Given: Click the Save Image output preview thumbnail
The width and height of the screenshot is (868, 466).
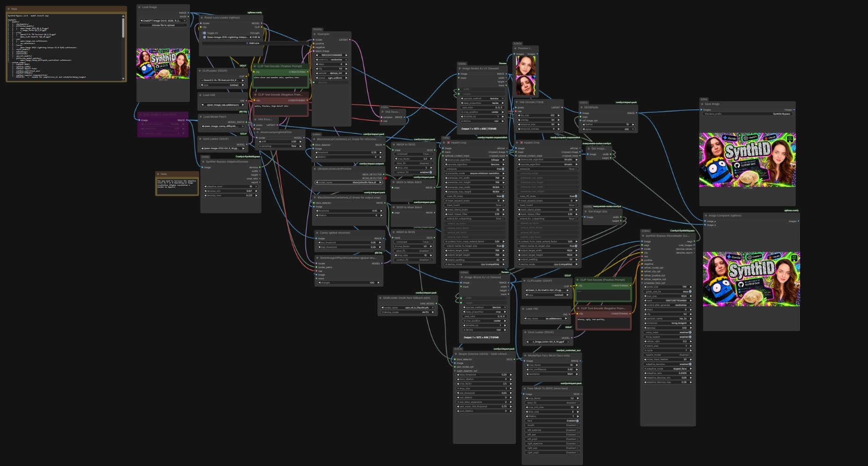Looking at the screenshot, I should 747,160.
